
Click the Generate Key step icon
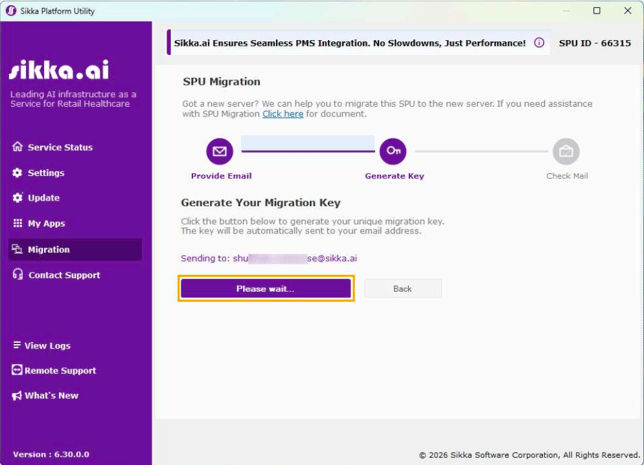click(x=393, y=151)
